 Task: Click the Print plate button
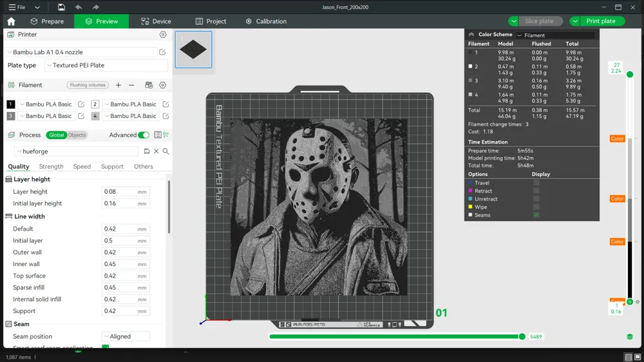pyautogui.click(x=602, y=21)
